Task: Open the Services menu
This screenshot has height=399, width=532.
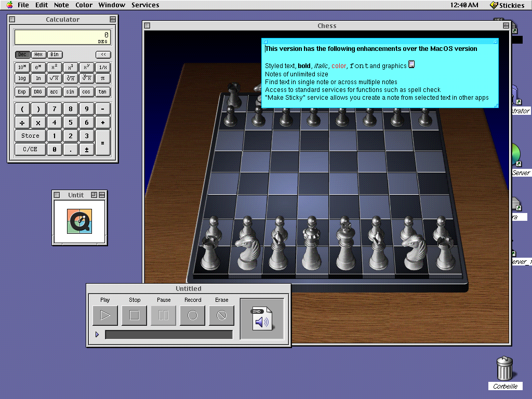Action: tap(145, 5)
